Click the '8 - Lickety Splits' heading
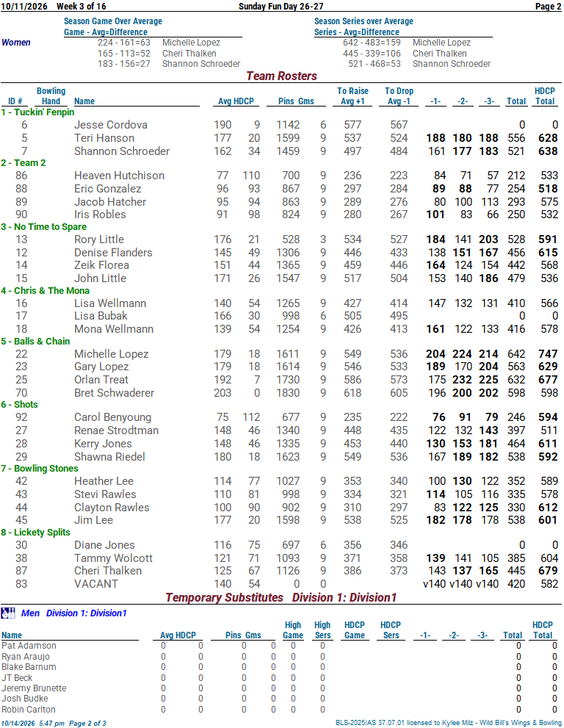The image size is (564, 728). (x=35, y=533)
